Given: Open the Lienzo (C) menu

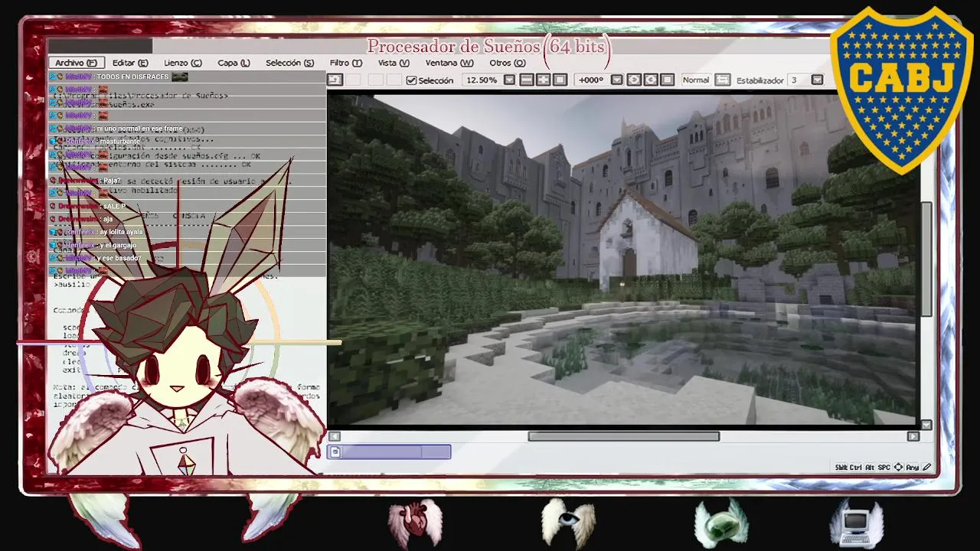Looking at the screenshot, I should click(x=183, y=63).
